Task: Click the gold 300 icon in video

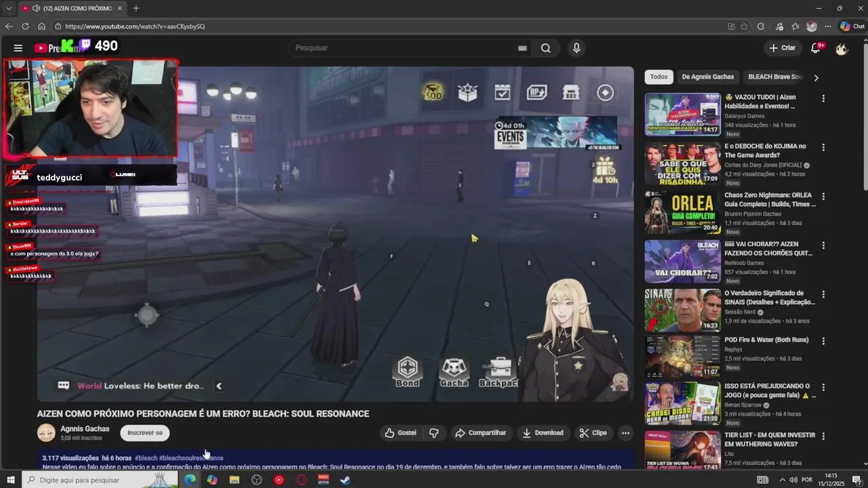Action: (x=433, y=91)
